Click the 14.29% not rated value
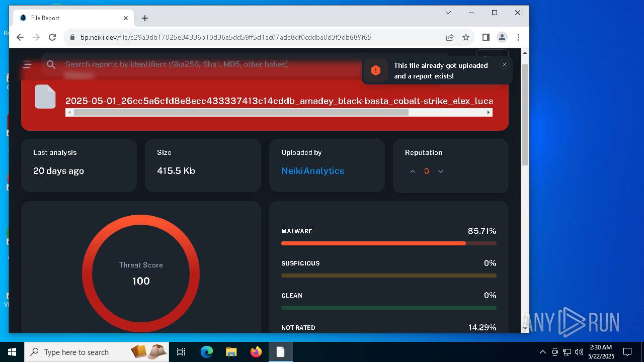Viewport: 644px width, 362px height. 482,327
